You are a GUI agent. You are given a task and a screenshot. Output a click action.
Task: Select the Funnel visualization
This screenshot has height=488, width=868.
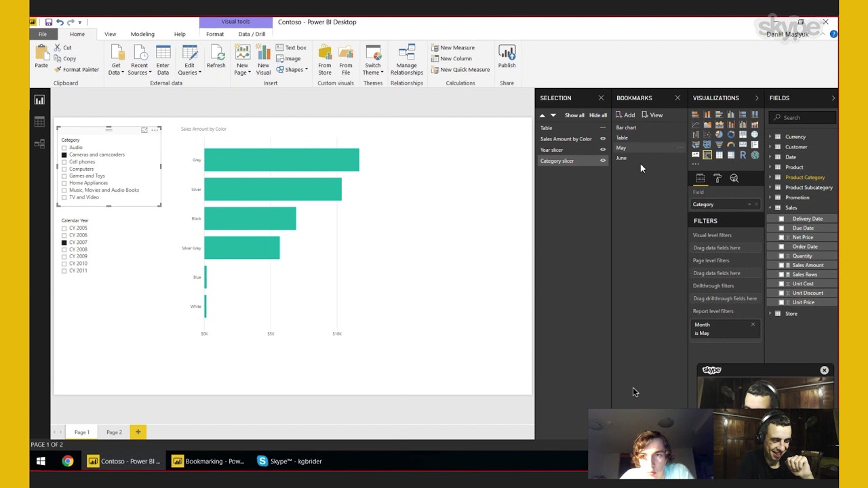click(x=719, y=144)
